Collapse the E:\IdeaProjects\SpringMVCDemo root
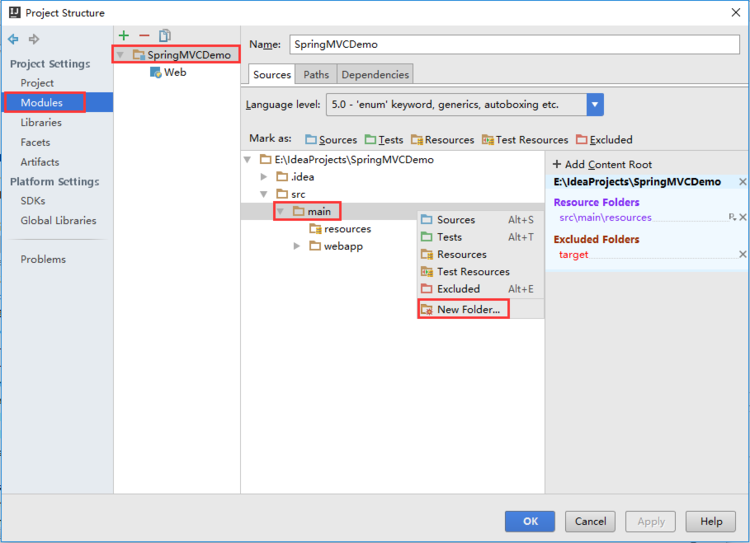 [x=247, y=159]
